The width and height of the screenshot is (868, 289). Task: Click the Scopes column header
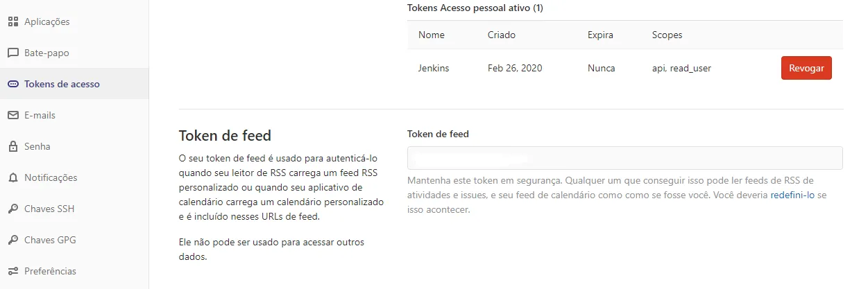667,35
